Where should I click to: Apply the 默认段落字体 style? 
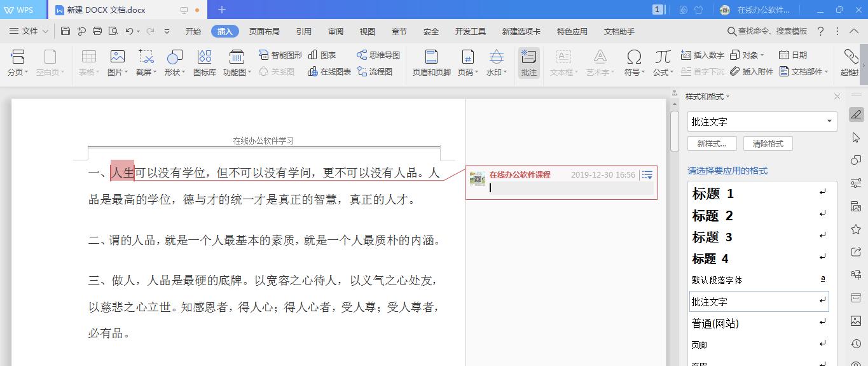(x=760, y=280)
